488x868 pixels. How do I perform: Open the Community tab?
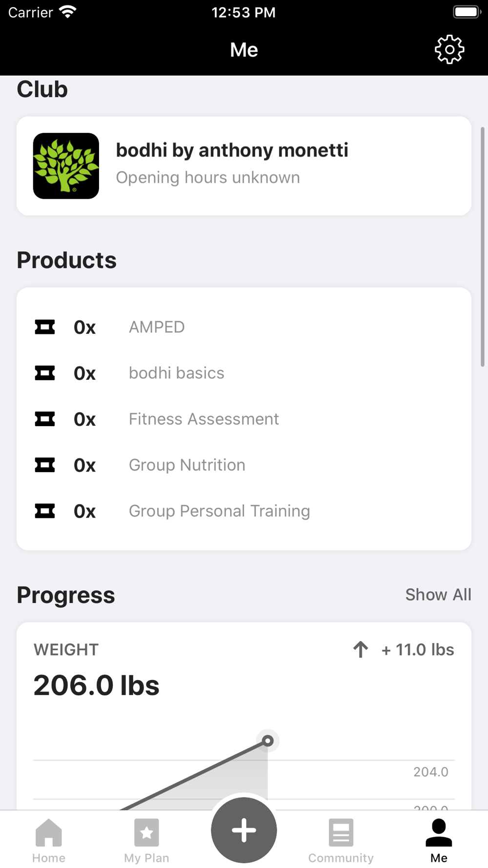pos(341,840)
